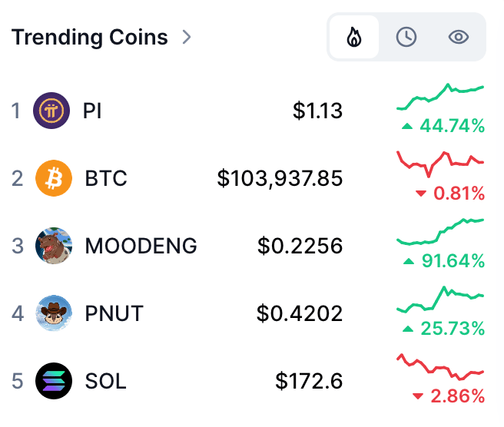Viewport: 504px width, 427px height.
Task: Click SOL 2.86% decline indicator
Action: [x=449, y=396]
